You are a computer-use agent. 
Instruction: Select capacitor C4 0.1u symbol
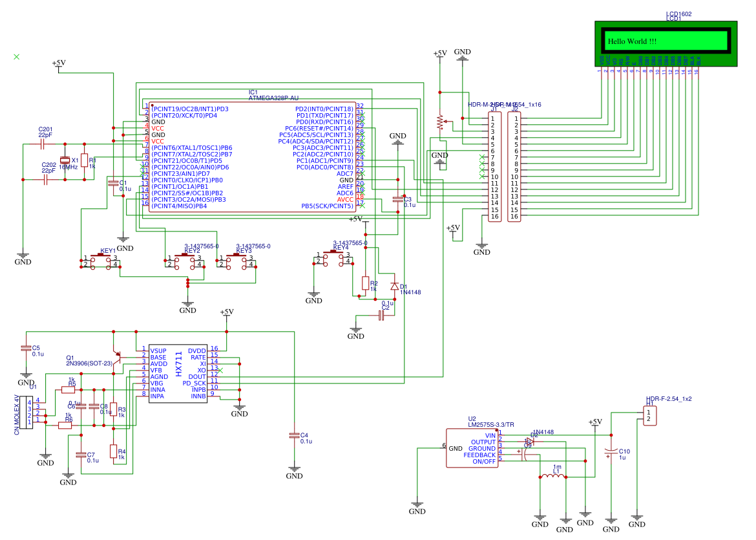294,435
